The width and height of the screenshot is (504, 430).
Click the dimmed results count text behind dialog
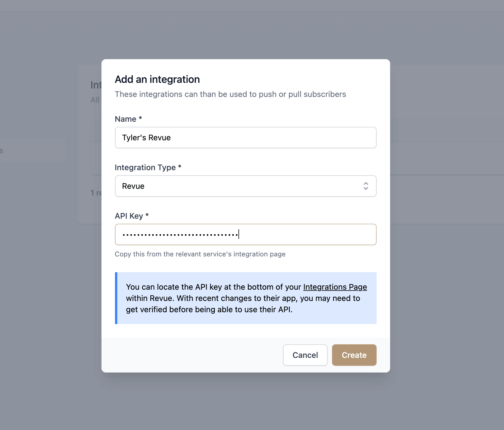coord(96,193)
